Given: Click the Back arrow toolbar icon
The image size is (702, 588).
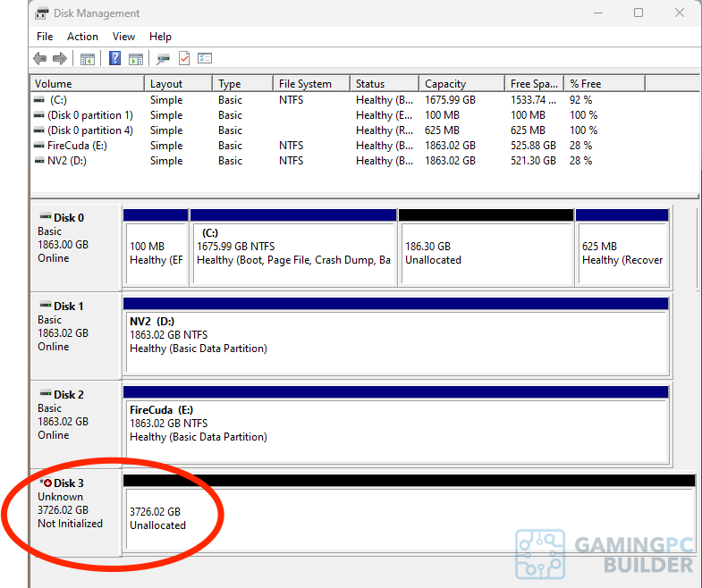Looking at the screenshot, I should pos(40,58).
